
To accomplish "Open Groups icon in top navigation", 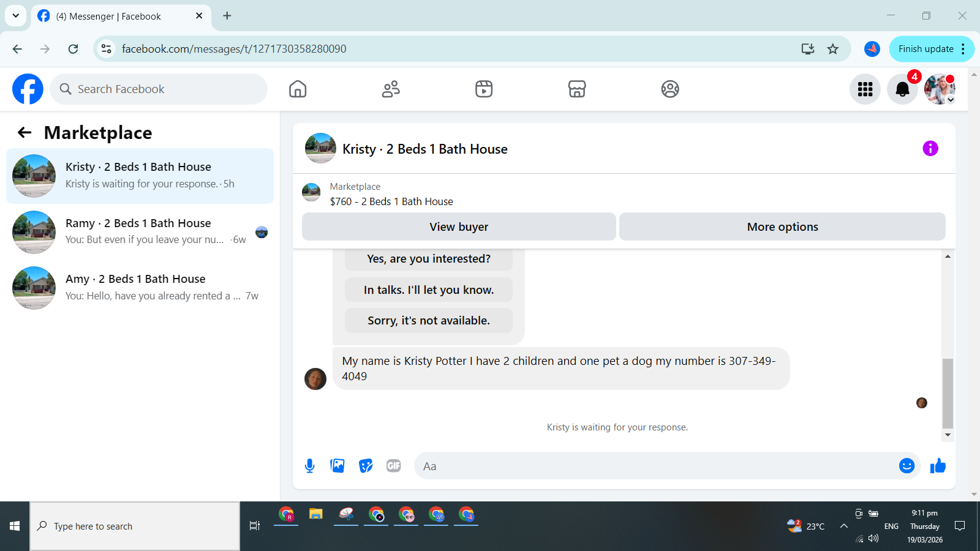I will tap(670, 89).
